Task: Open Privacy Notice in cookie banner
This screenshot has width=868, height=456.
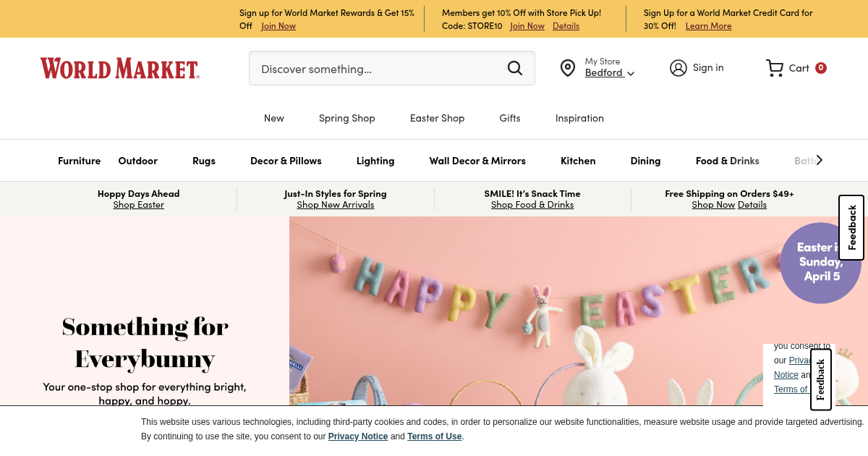Action: (358, 436)
